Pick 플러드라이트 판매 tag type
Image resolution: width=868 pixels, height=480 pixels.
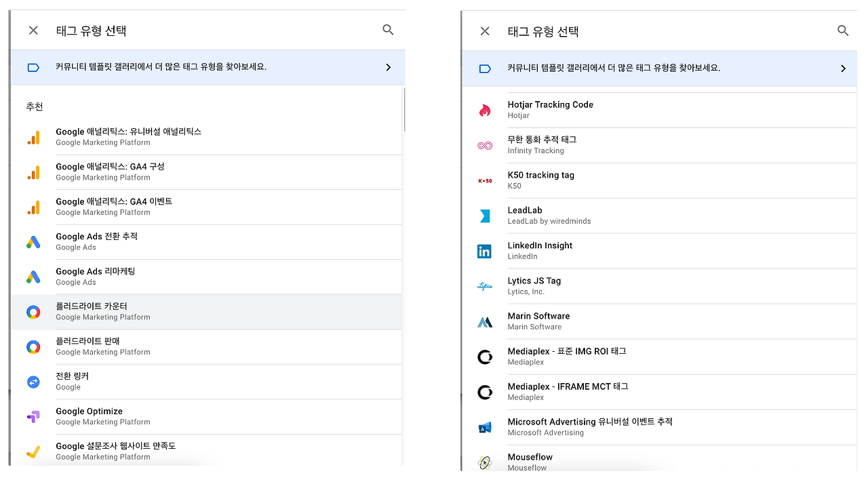(206, 347)
